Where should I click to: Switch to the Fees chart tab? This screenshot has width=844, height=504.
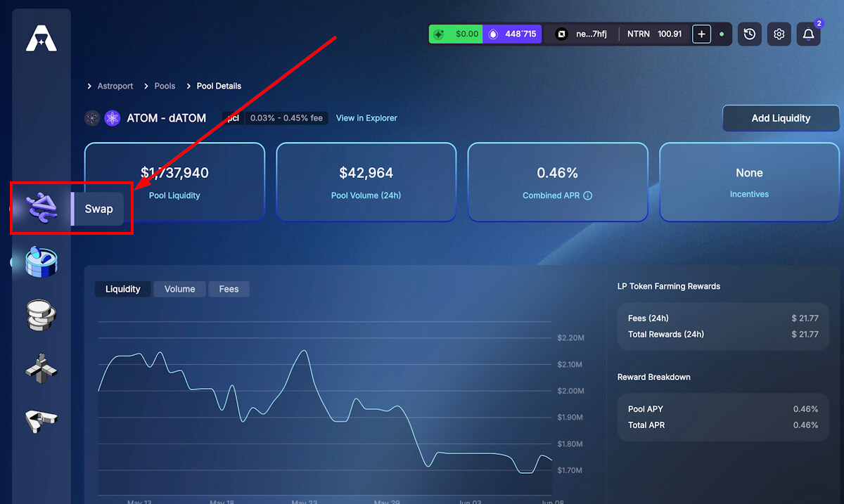(229, 289)
